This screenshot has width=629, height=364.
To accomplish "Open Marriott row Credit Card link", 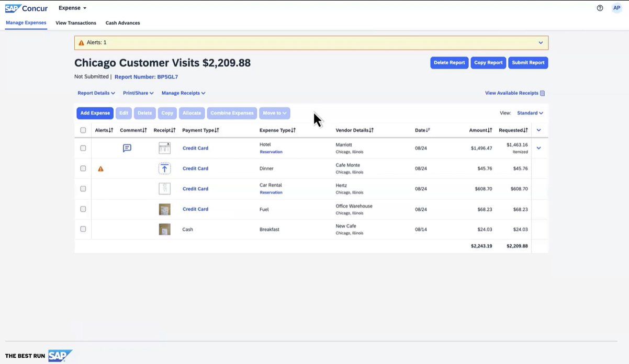I will click(x=195, y=148).
